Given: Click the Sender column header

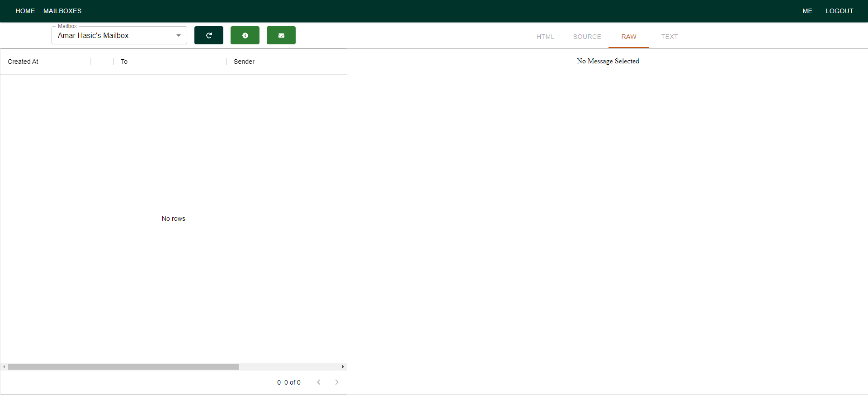Looking at the screenshot, I should (244, 62).
